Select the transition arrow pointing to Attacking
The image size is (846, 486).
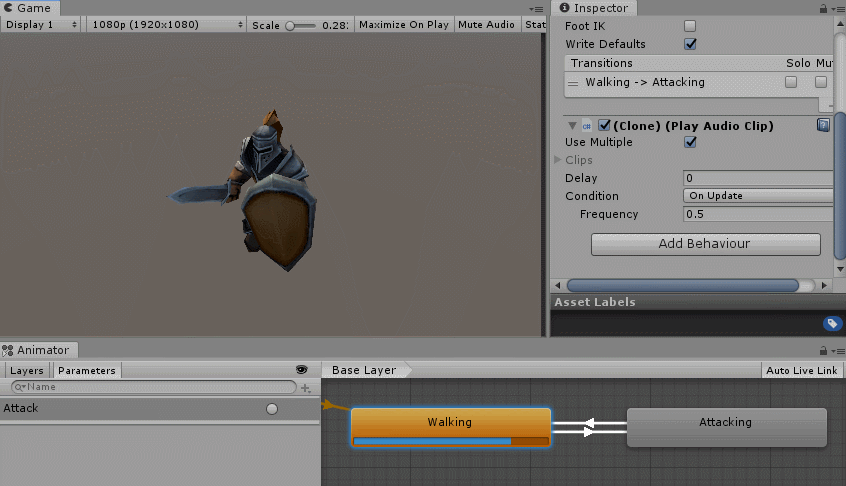[x=589, y=432]
